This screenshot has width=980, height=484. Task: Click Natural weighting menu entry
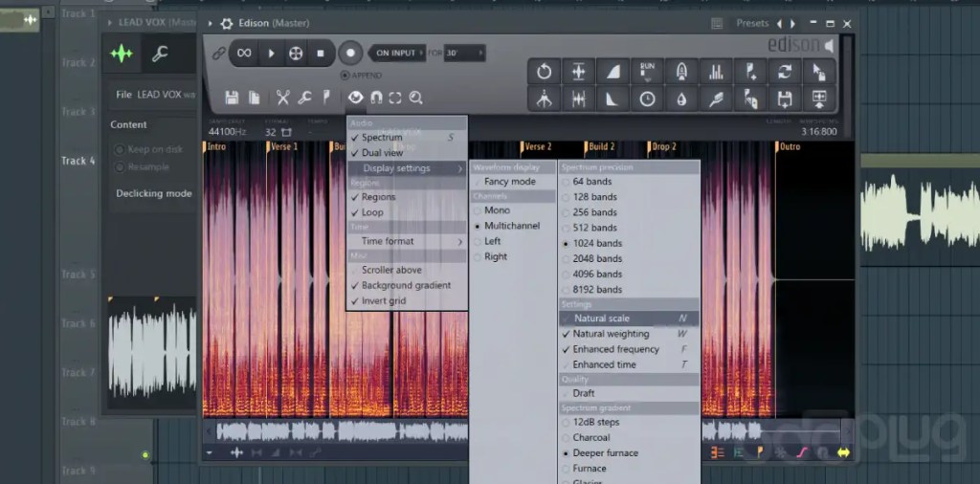pyautogui.click(x=629, y=334)
